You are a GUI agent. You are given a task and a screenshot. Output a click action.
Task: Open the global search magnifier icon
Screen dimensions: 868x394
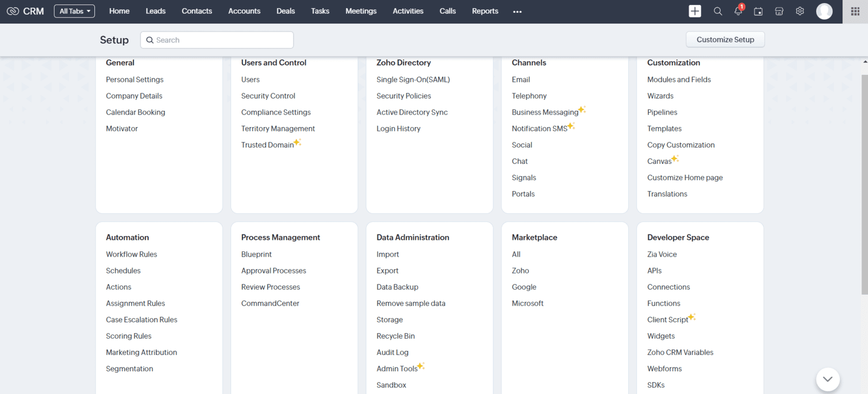pyautogui.click(x=718, y=11)
